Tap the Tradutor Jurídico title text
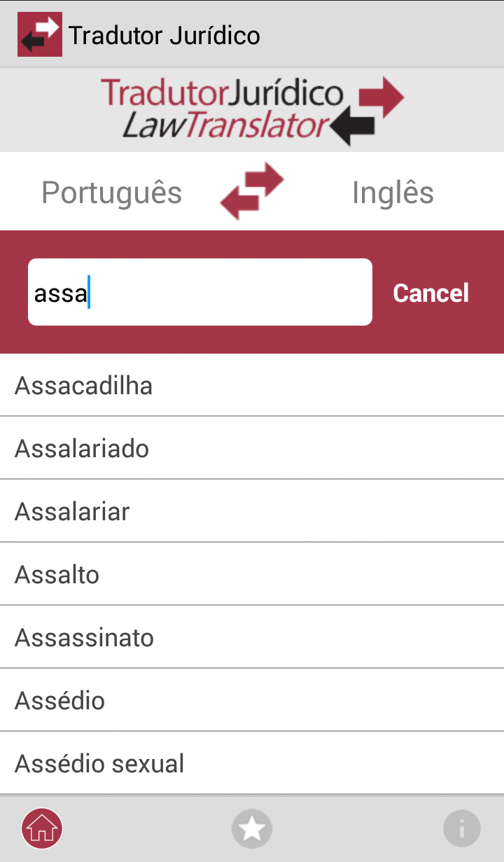This screenshot has height=862, width=504. point(164,35)
